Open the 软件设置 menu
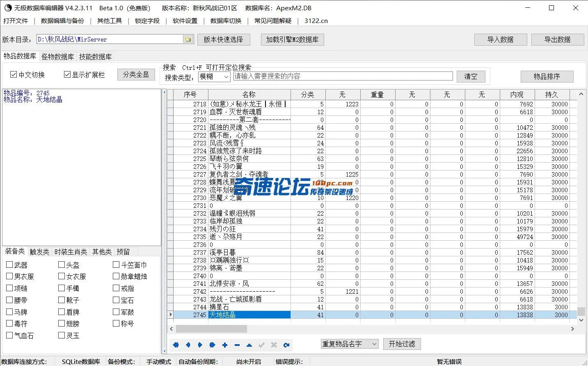The height and width of the screenshot is (366, 588). 185,21
